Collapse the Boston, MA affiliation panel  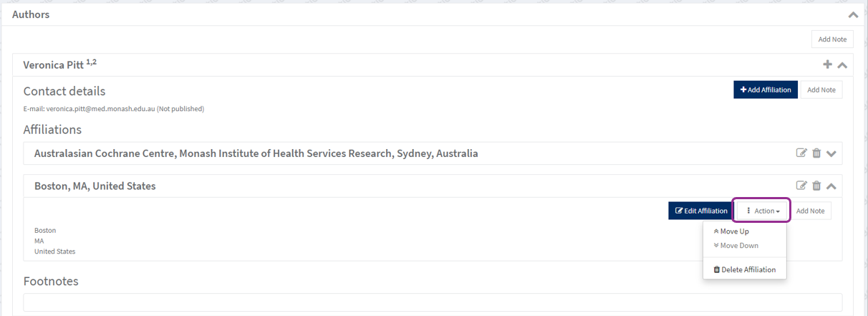point(831,186)
